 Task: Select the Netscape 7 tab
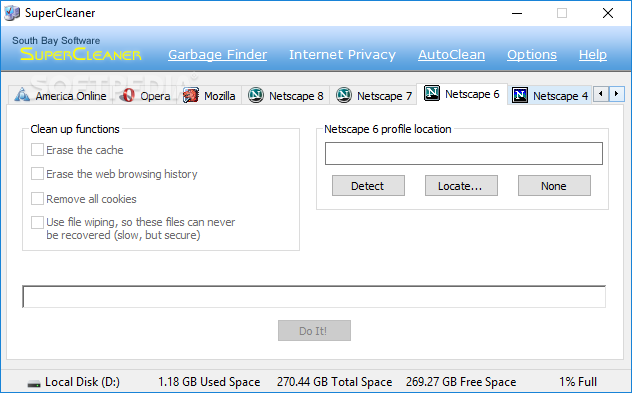[x=374, y=96]
